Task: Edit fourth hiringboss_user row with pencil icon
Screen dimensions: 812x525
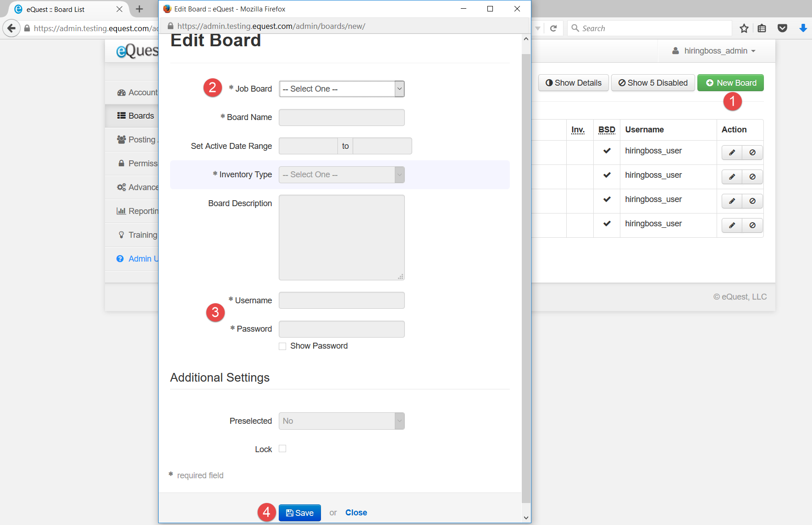Action: (x=732, y=225)
